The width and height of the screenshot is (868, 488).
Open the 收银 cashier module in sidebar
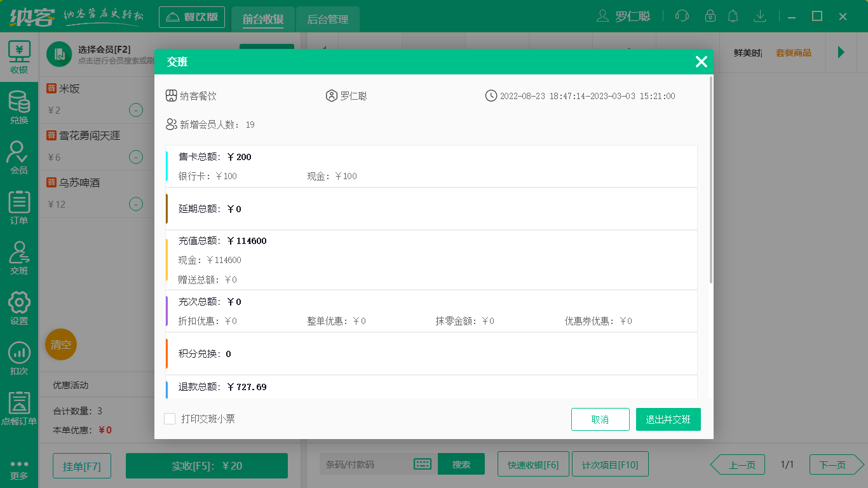tap(19, 57)
